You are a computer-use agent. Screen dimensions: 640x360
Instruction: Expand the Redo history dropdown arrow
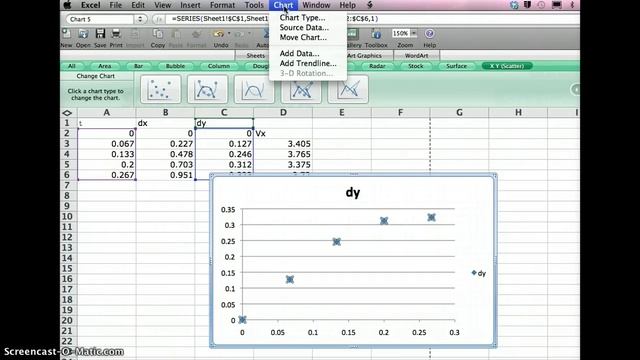[x=249, y=33]
